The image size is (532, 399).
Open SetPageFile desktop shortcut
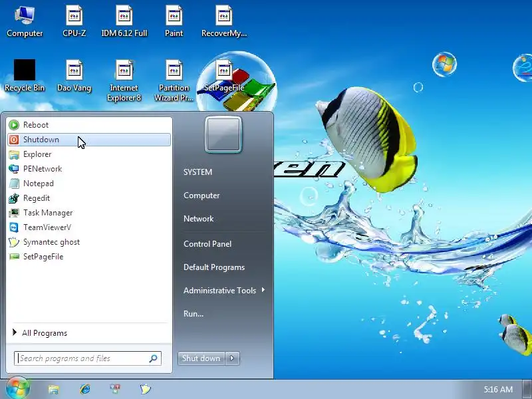coord(224,75)
